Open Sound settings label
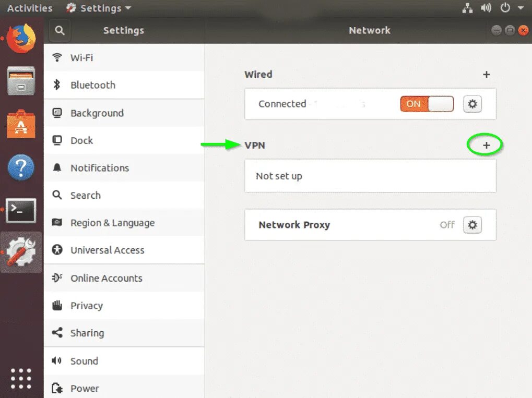This screenshot has height=398, width=532. (x=84, y=361)
